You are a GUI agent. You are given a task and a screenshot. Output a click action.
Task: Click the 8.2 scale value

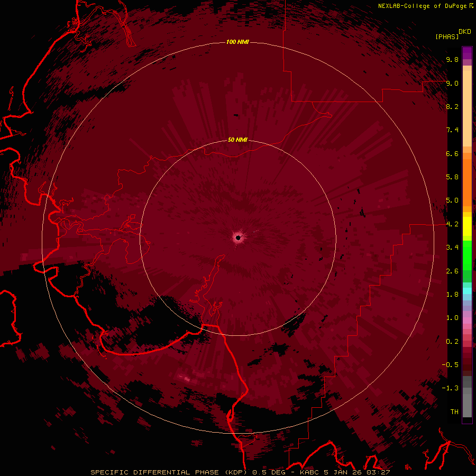tap(452, 106)
